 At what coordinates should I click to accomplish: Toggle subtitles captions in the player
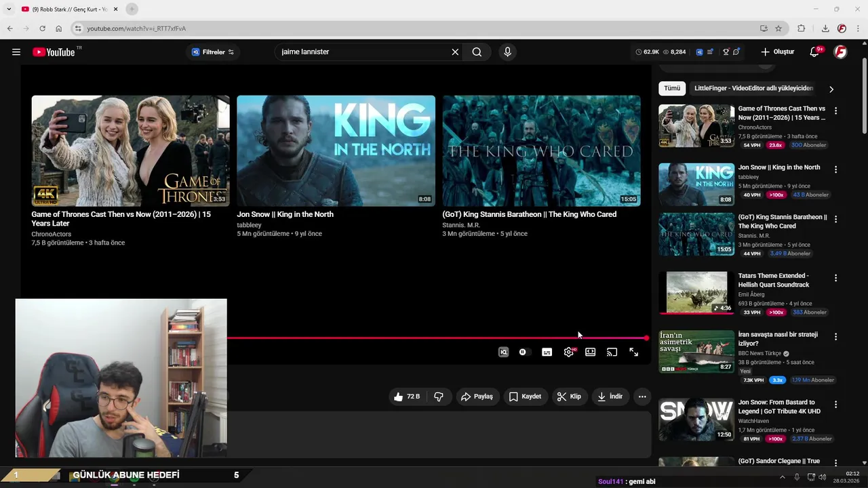(x=547, y=352)
